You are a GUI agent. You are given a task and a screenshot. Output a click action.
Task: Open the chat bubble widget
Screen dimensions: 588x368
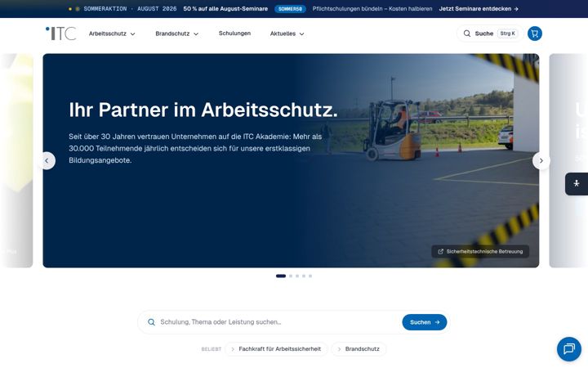(569, 349)
